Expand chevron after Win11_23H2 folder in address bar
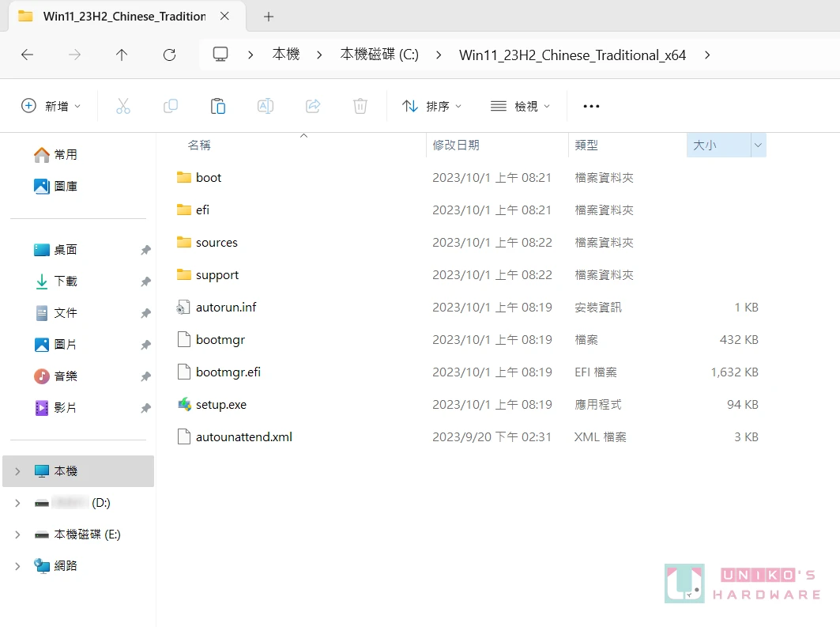 tap(707, 55)
